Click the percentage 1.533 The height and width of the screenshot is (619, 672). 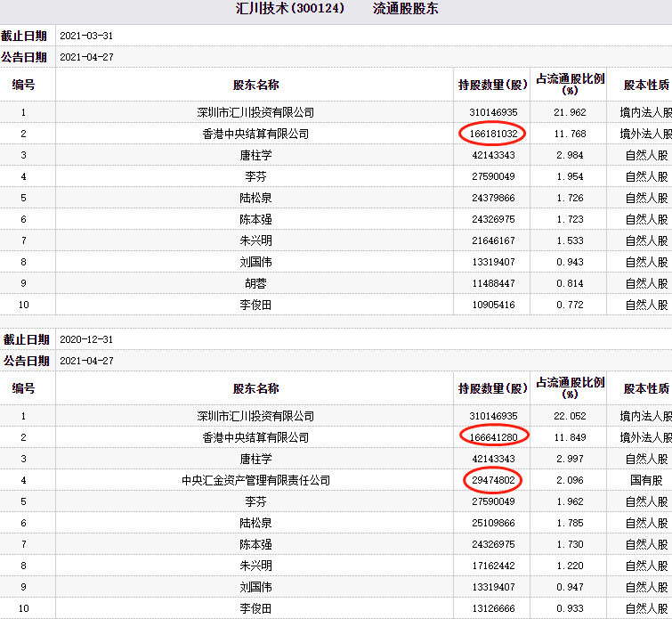coord(570,240)
